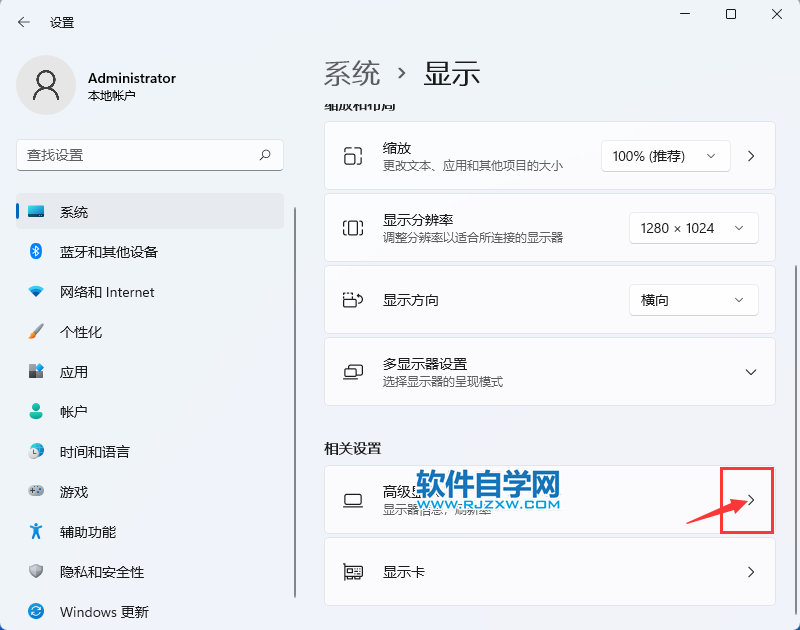Open Network and Internet (网络和 Internet) settings
Image resolution: width=800 pixels, height=630 pixels.
[106, 292]
